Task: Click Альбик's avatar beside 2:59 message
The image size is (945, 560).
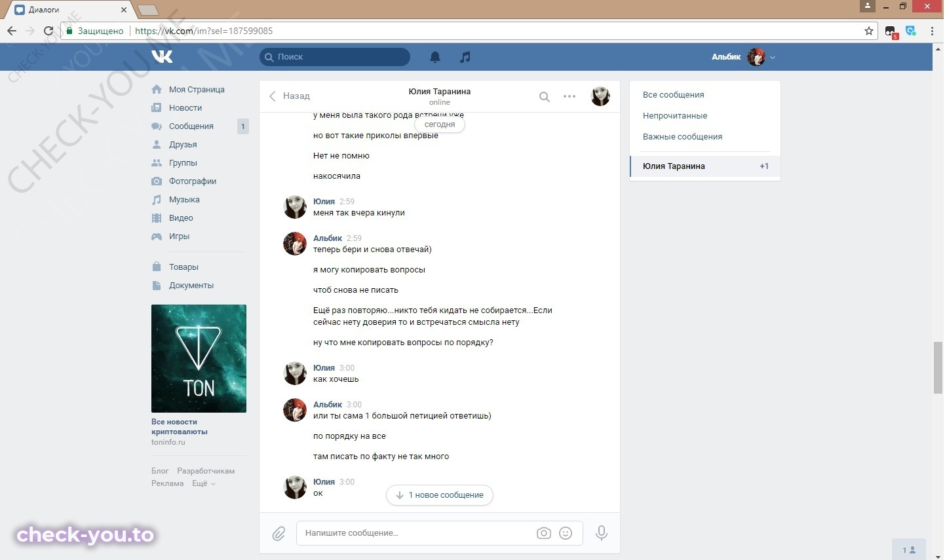Action: [x=295, y=244]
